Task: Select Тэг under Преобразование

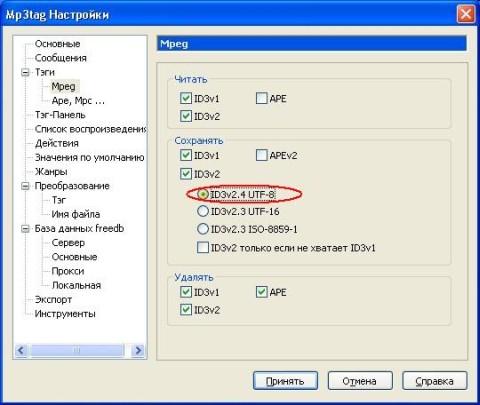Action: (x=59, y=200)
